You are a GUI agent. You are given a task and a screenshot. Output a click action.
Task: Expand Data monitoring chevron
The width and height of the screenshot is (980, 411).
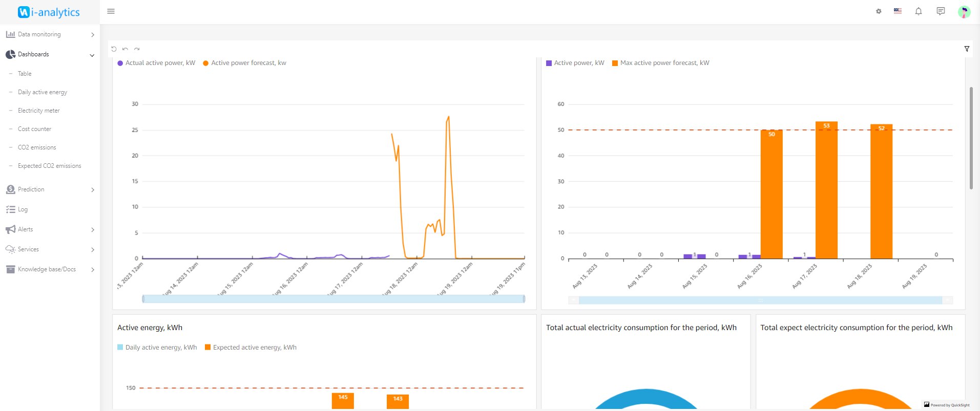tap(93, 35)
